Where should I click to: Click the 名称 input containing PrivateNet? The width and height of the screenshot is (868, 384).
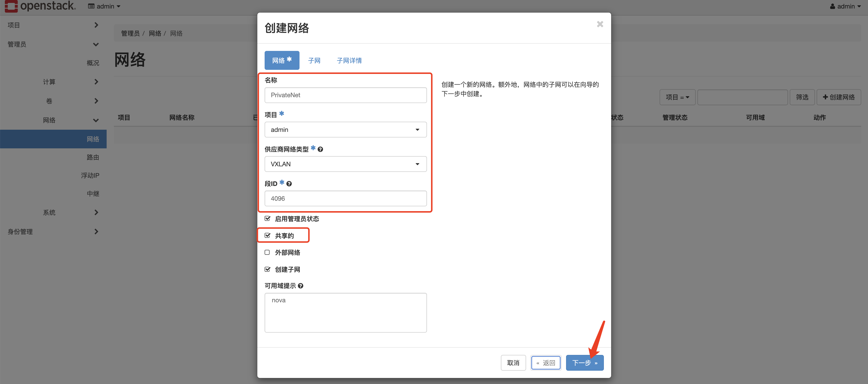(345, 95)
